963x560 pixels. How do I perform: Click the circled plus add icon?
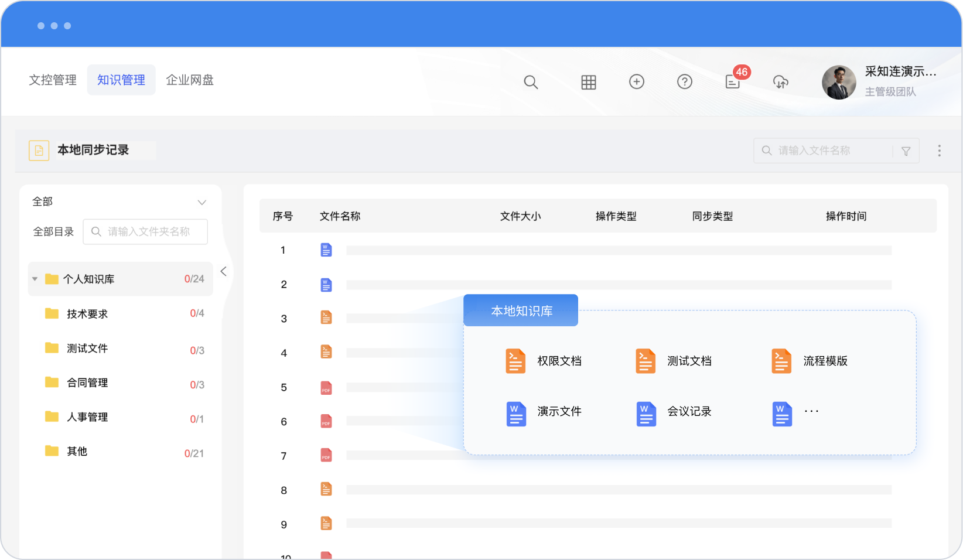coord(636,82)
